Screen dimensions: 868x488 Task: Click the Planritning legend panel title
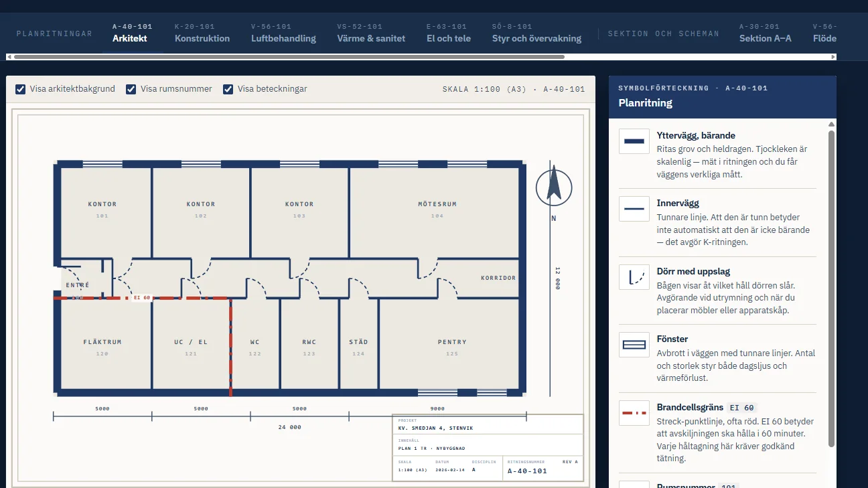point(645,103)
